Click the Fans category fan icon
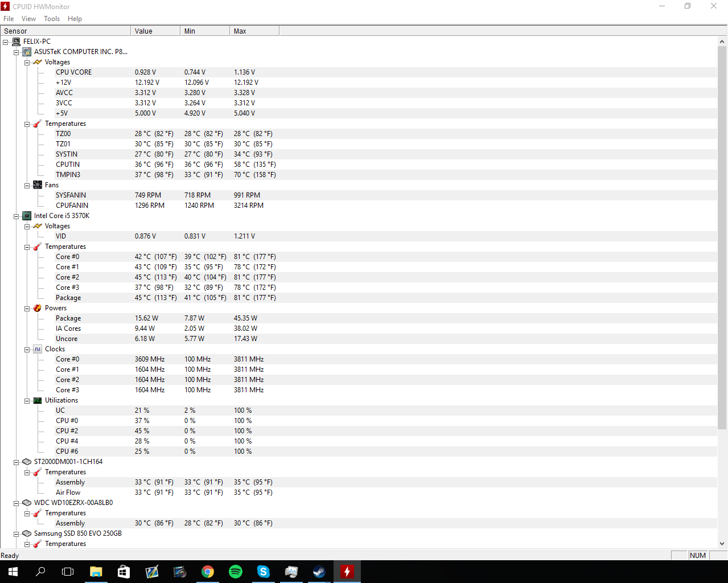This screenshot has height=583, width=728. pyautogui.click(x=38, y=185)
